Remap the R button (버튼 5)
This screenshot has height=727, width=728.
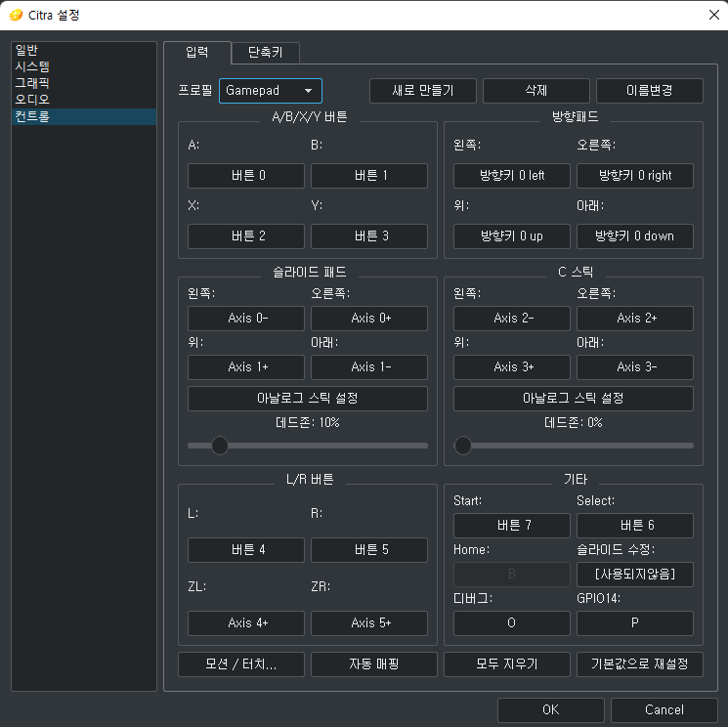(x=369, y=550)
